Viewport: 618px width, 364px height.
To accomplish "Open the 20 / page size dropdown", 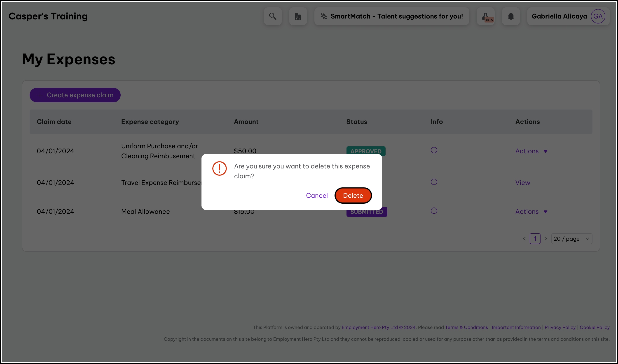I will [571, 239].
